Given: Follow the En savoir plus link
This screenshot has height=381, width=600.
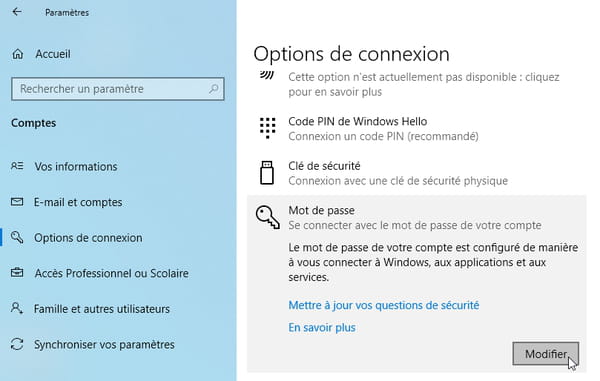Looking at the screenshot, I should [322, 327].
